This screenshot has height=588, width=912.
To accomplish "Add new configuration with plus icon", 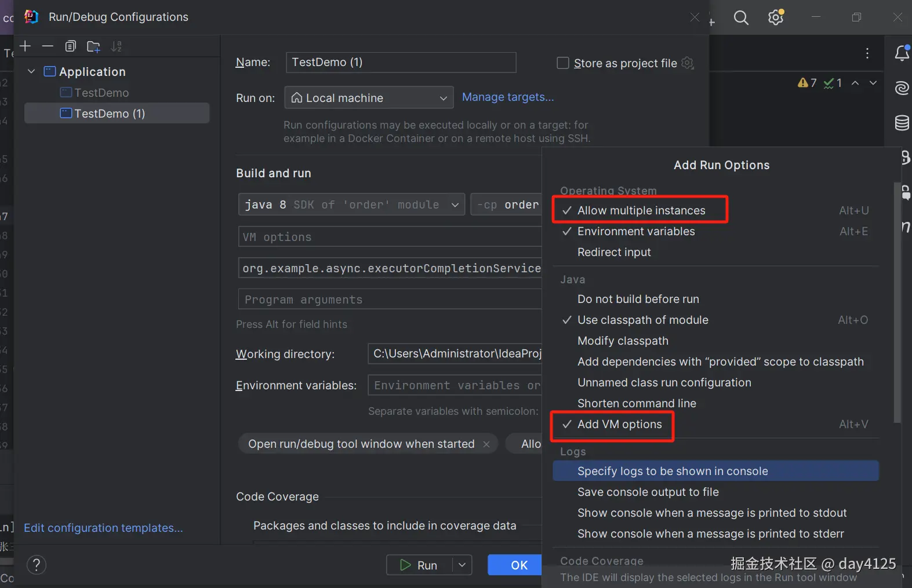I will click(x=25, y=46).
